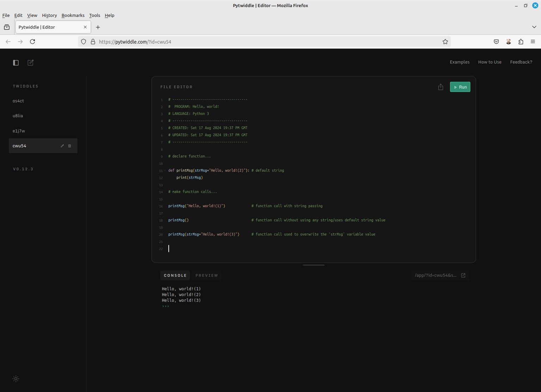The image size is (541, 392).
Task: Click the printMsg("Hello, world!(1)") call line
Action: coord(197,206)
